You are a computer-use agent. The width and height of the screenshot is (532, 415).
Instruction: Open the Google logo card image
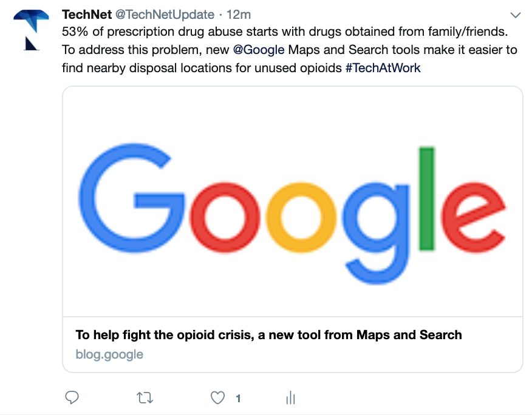(x=293, y=201)
